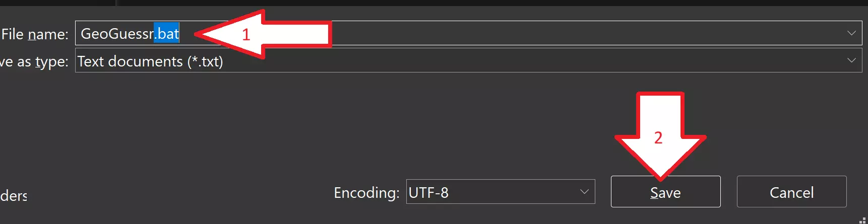
Task: Click the highlighted ".bat" extension text
Action: pyautogui.click(x=167, y=34)
